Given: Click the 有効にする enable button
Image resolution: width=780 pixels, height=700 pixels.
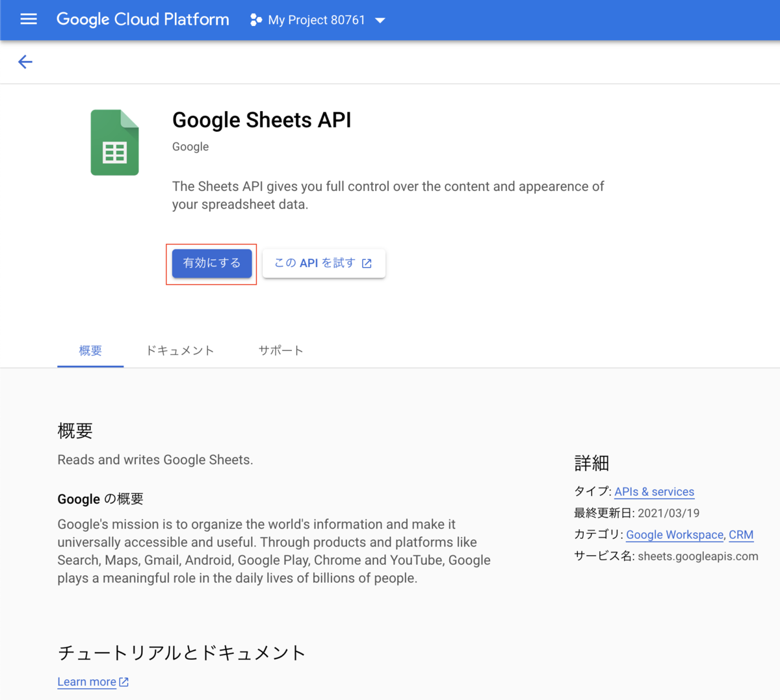Looking at the screenshot, I should [x=212, y=263].
